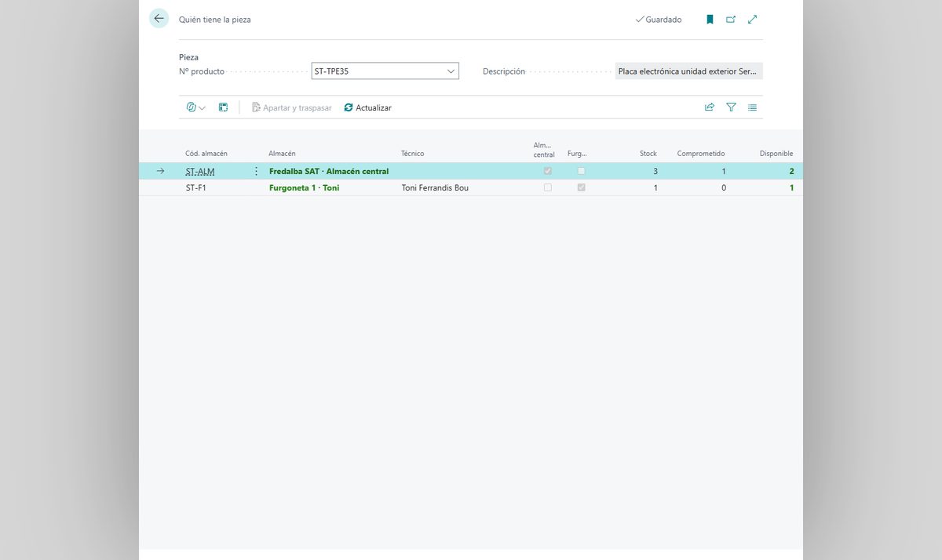Select the ST-F1 warehouse code cell
The height and width of the screenshot is (560, 942).
(x=196, y=188)
